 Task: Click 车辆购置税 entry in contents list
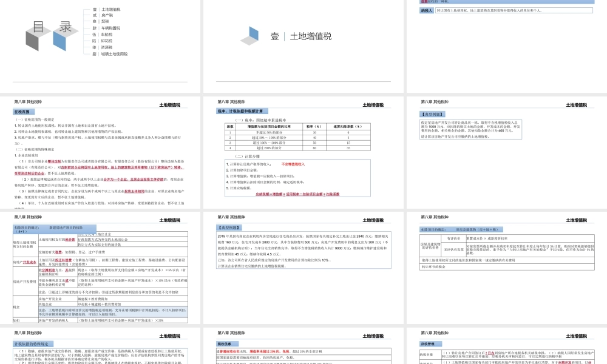(x=111, y=28)
